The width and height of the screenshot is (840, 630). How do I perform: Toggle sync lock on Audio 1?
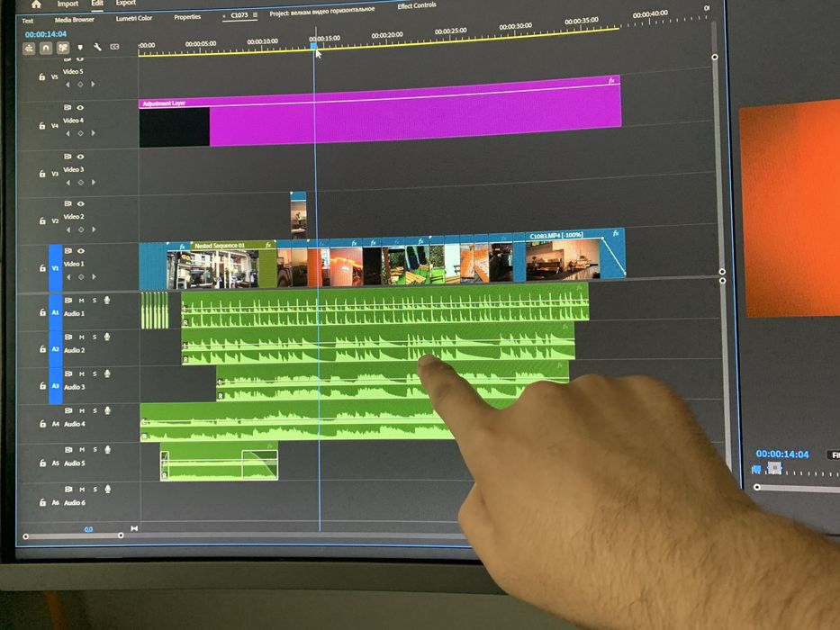tap(68, 301)
